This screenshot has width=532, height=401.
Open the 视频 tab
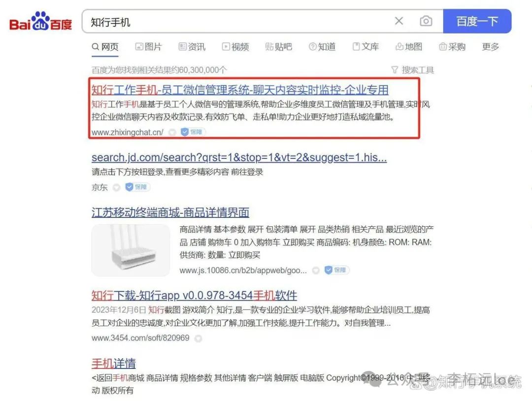(235, 47)
